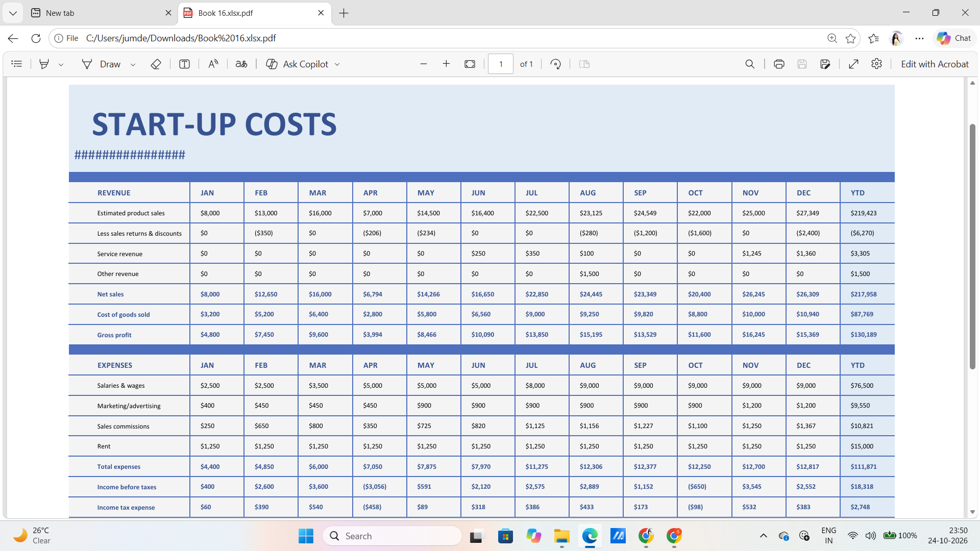
Task: Refresh the current page
Action: click(x=36, y=38)
